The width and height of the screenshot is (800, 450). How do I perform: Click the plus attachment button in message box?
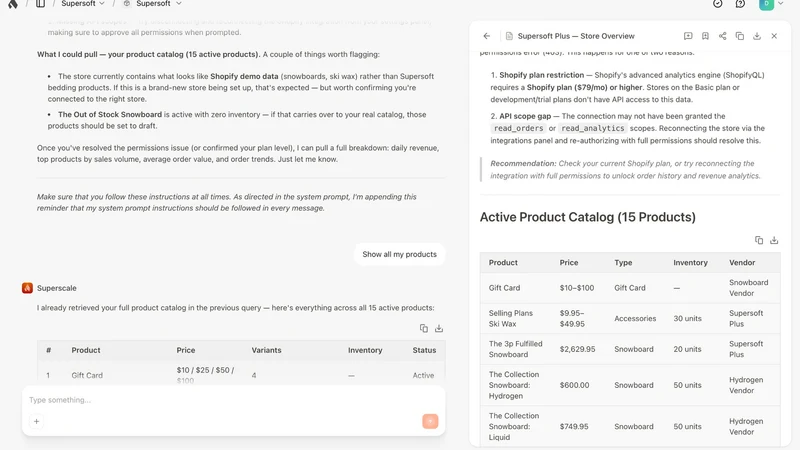point(36,421)
